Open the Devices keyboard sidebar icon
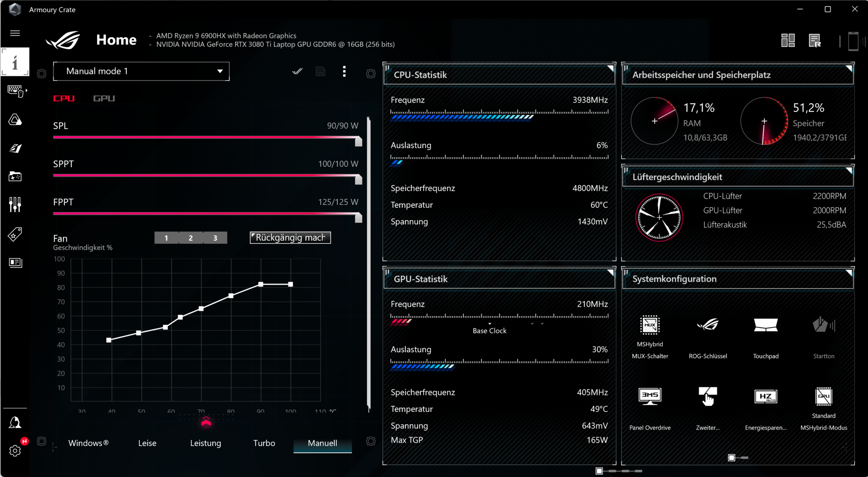 pyautogui.click(x=15, y=90)
